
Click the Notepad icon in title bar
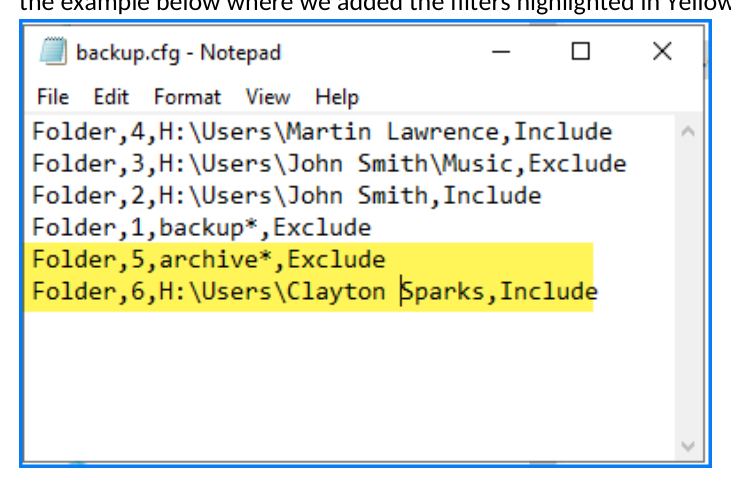coord(53,51)
